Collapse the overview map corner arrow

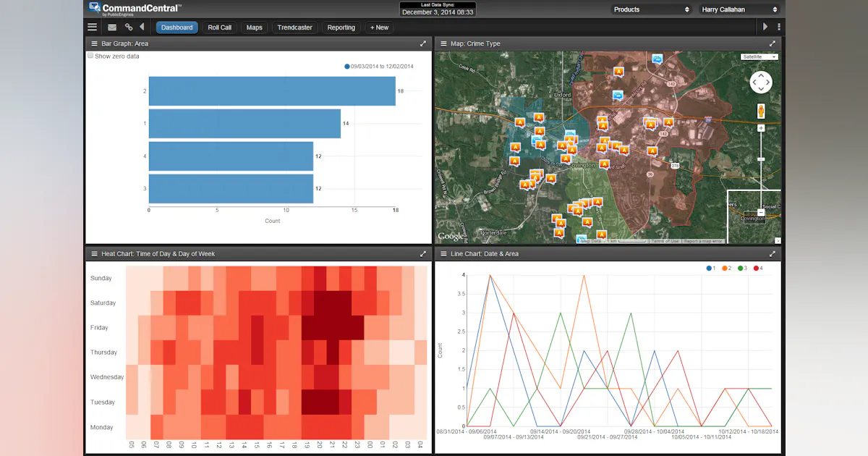(778, 240)
